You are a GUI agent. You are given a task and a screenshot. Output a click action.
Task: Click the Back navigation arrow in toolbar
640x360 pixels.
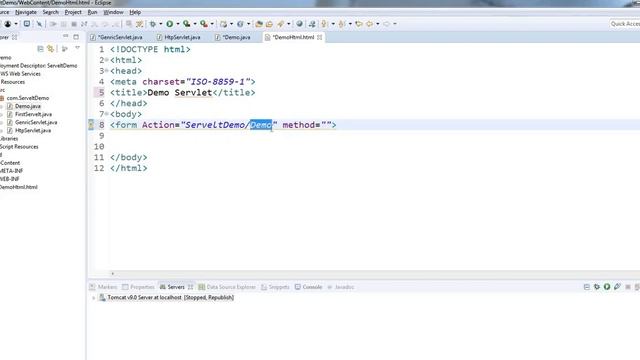369,24
